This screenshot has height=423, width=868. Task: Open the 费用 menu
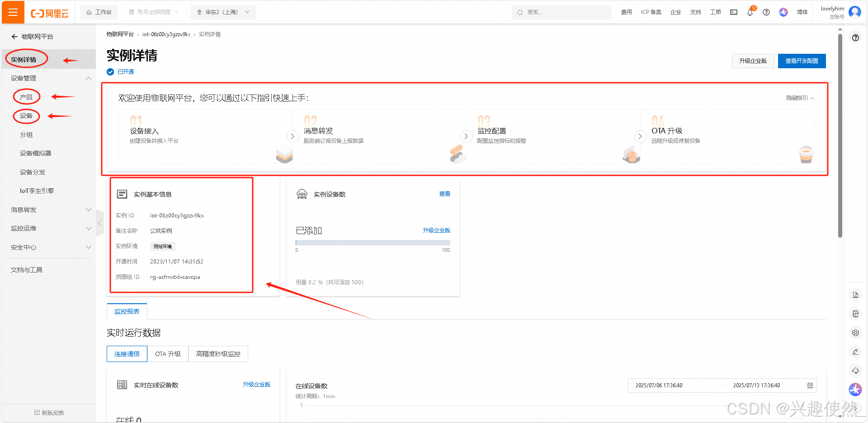point(626,12)
